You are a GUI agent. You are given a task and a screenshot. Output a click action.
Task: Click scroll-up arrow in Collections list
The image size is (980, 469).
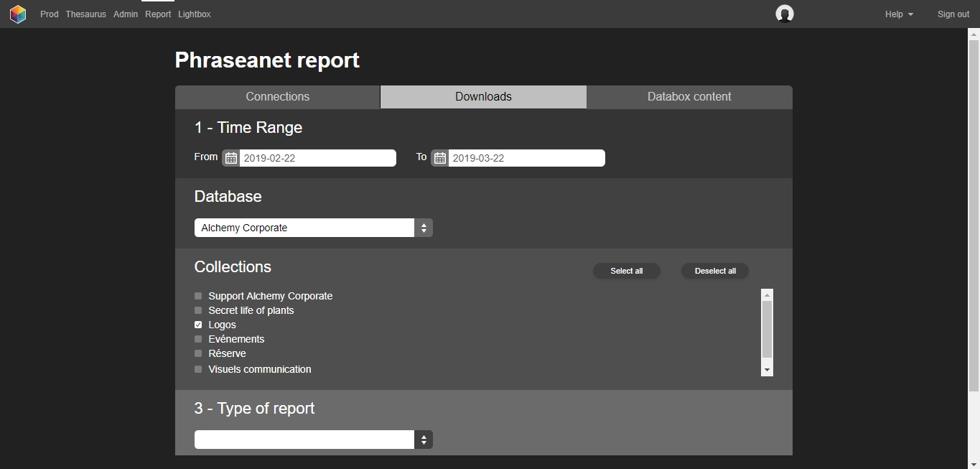767,295
